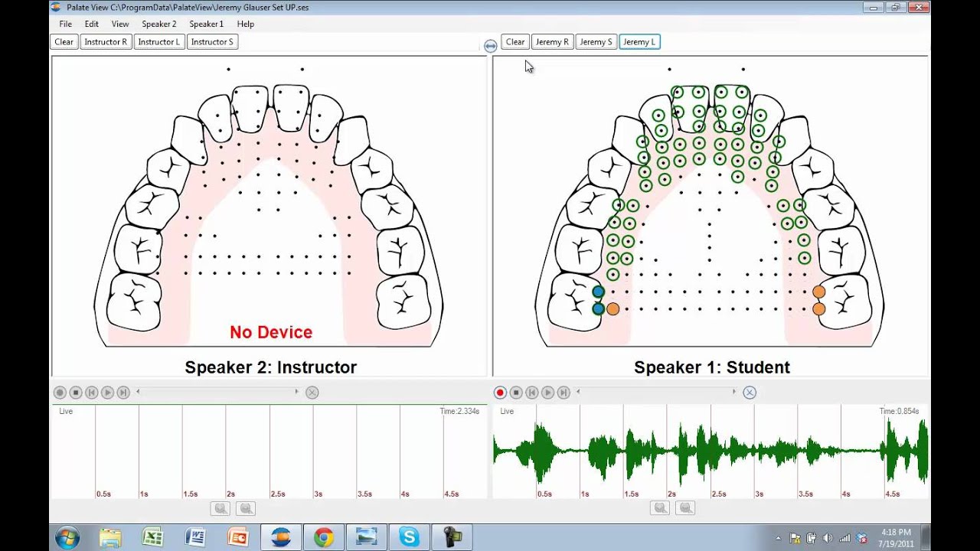Screen dimensions: 980x551
Task: Open Google Chrome from the taskbar
Action: pos(323,538)
